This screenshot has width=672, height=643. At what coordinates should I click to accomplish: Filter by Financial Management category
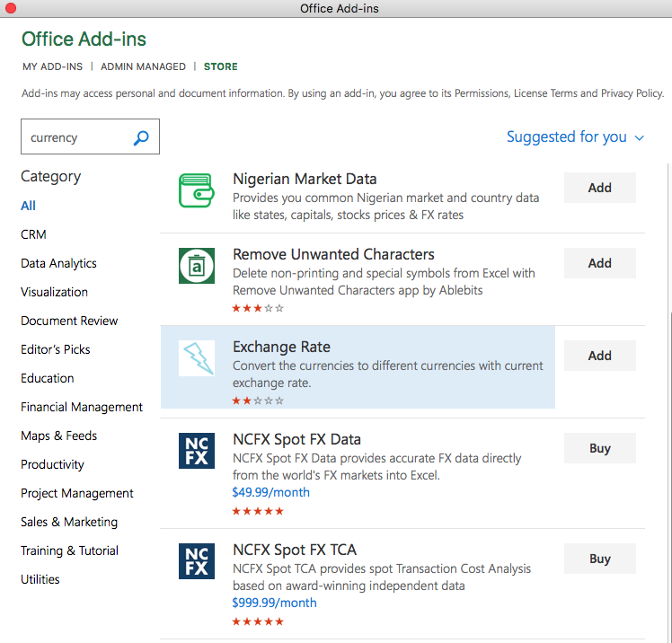click(82, 407)
